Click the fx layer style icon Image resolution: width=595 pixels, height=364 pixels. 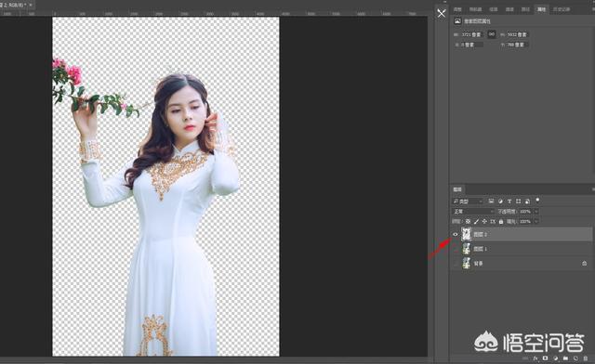click(535, 357)
